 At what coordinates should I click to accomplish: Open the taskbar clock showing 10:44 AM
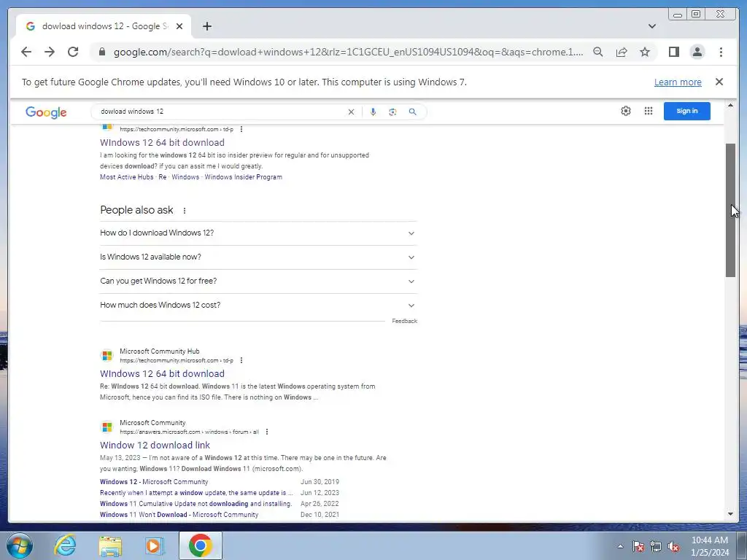point(710,546)
